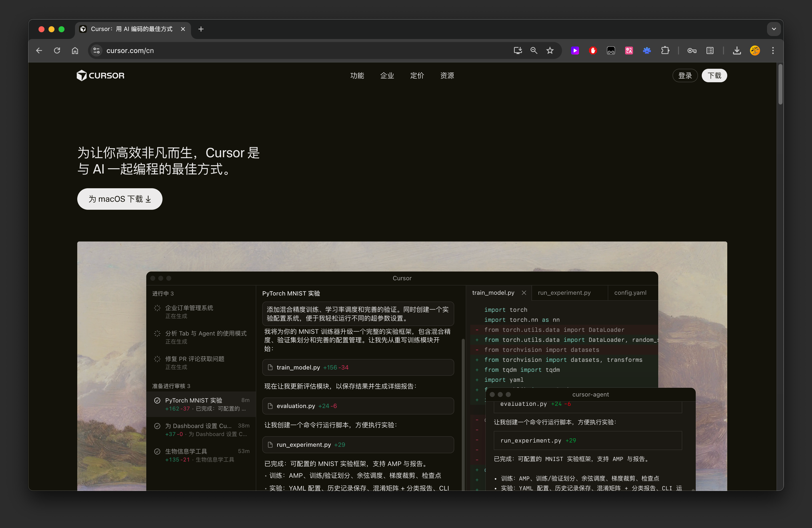Image resolution: width=812 pixels, height=528 pixels.
Task: Reload the page with refresh icon
Action: pyautogui.click(x=57, y=50)
